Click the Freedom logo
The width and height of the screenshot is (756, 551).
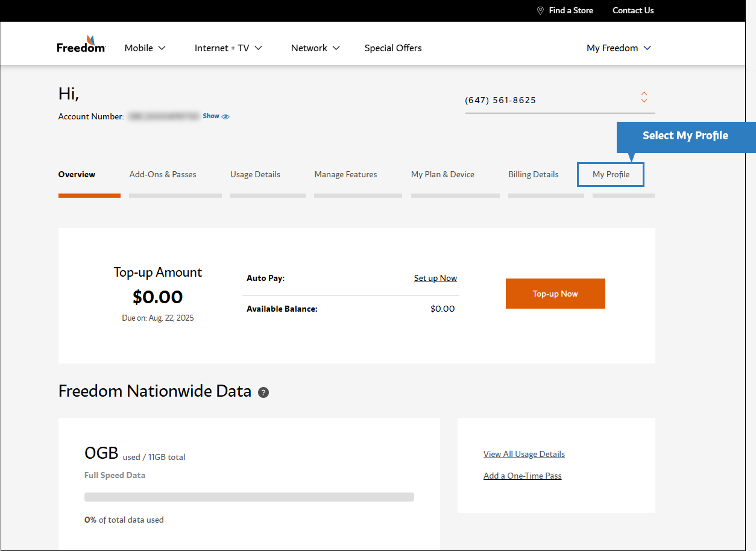[81, 44]
